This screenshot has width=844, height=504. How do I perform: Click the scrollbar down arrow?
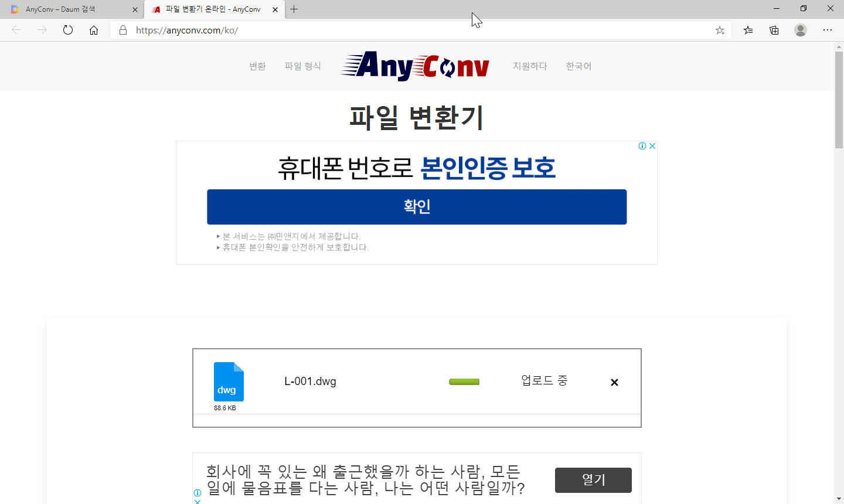tap(839, 499)
